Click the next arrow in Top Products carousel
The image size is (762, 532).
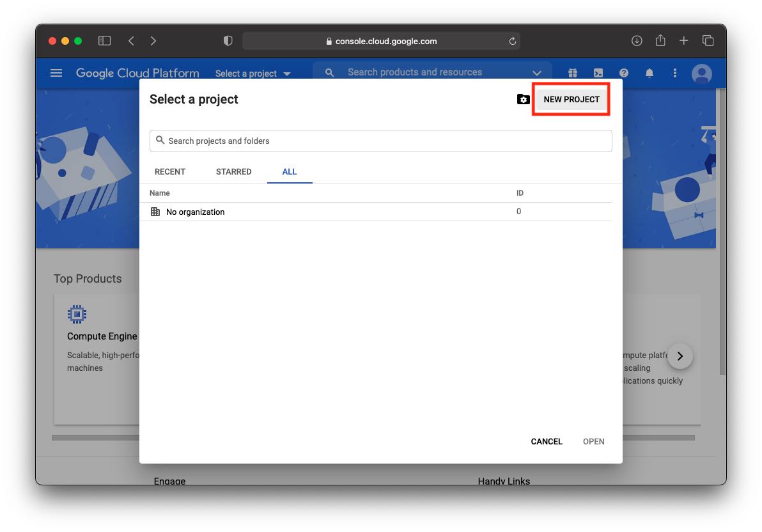(680, 356)
